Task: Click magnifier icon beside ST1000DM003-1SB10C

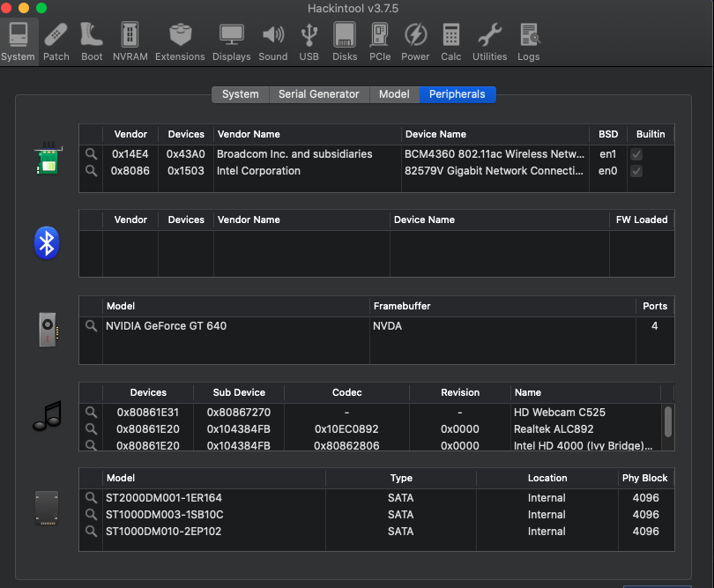Action: click(91, 515)
